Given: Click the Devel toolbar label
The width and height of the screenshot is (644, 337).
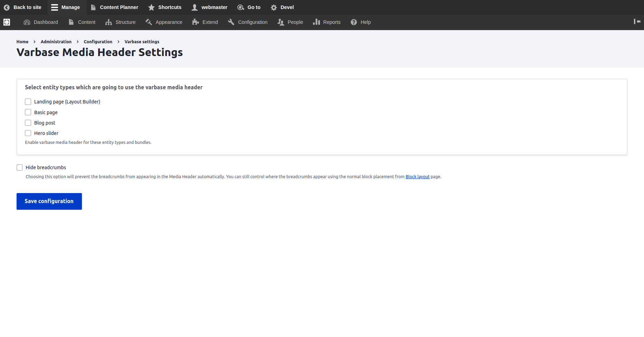Looking at the screenshot, I should coord(287,7).
